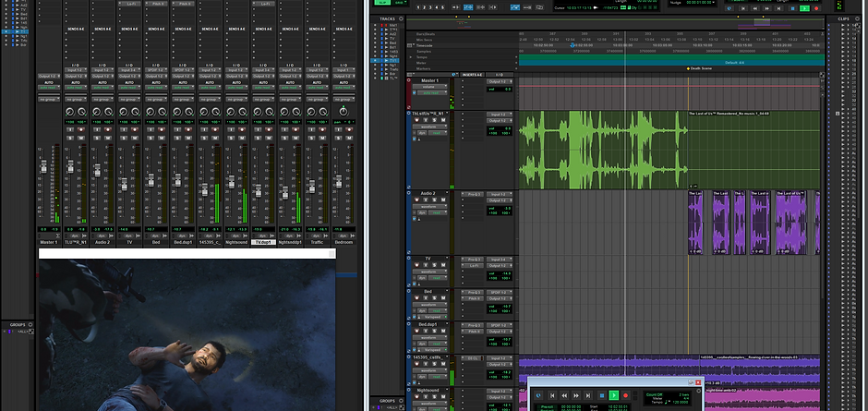Click play in the top transport bar
This screenshot has width=868, height=411.
click(x=804, y=8)
